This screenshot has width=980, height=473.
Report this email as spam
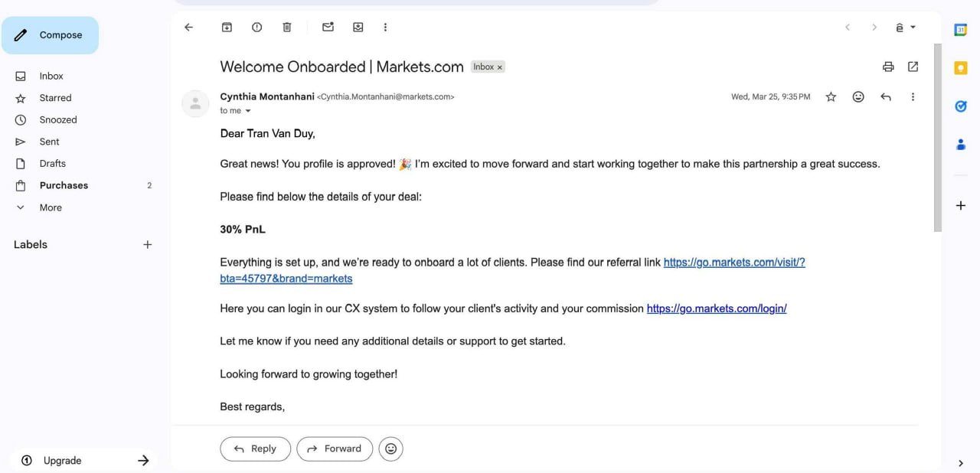point(257,28)
